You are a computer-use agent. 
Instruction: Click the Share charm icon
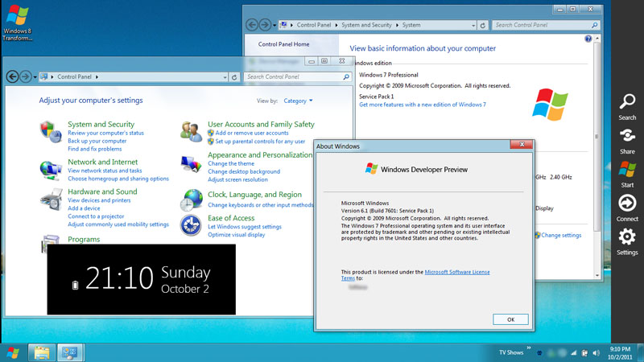[627, 136]
